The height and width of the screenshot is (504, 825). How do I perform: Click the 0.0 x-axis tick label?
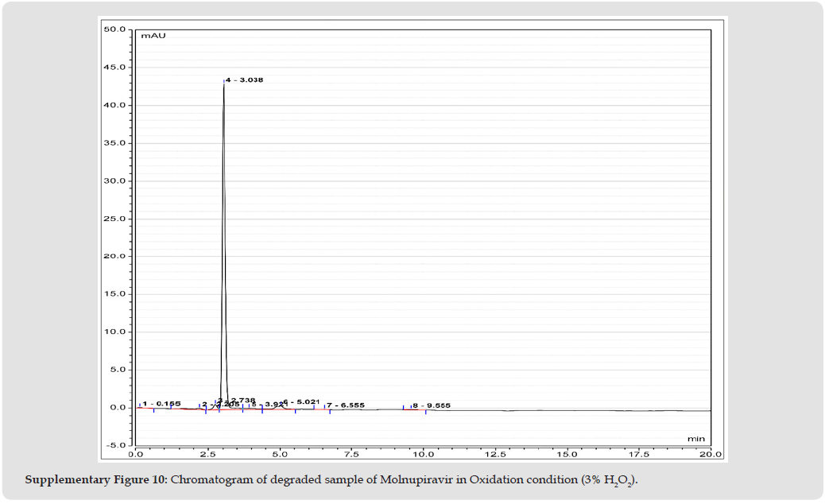[x=136, y=455]
